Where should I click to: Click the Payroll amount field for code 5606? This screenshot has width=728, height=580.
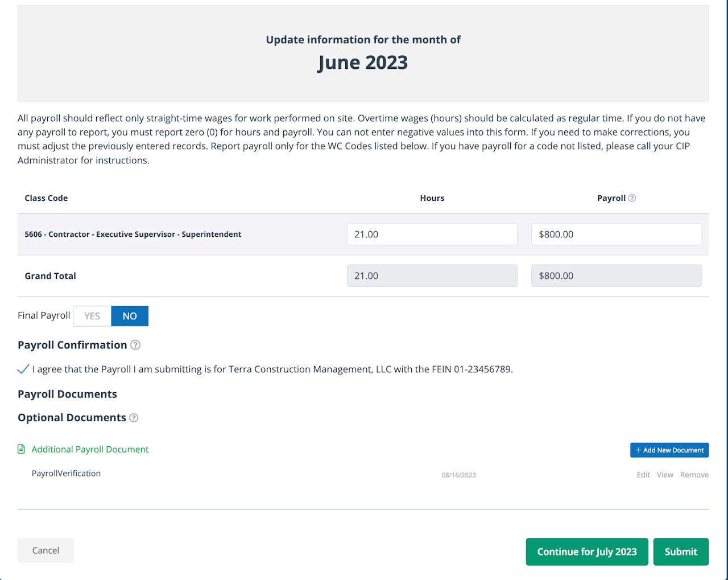[616, 235]
